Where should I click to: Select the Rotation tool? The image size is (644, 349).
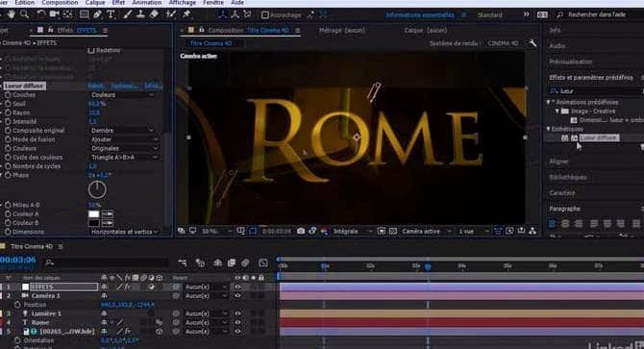pyautogui.click(x=40, y=14)
